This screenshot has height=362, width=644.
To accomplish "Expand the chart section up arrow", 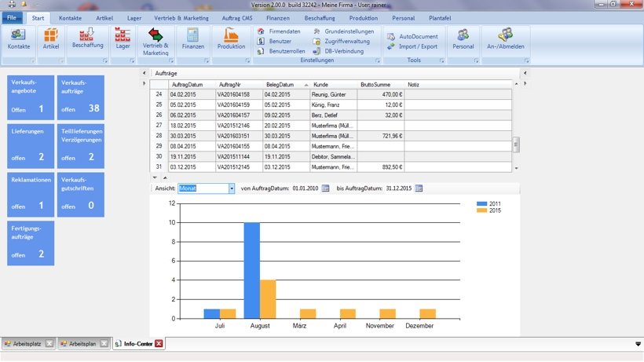I will (x=165, y=177).
